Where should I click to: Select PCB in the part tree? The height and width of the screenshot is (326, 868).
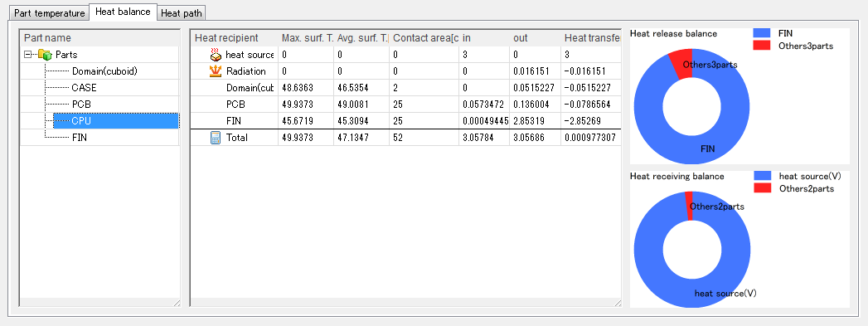(81, 105)
